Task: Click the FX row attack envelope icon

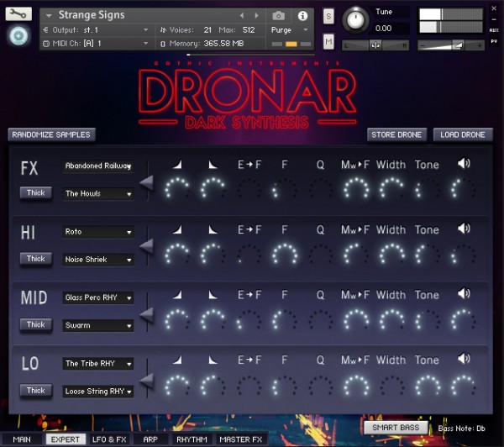Action: [x=177, y=165]
